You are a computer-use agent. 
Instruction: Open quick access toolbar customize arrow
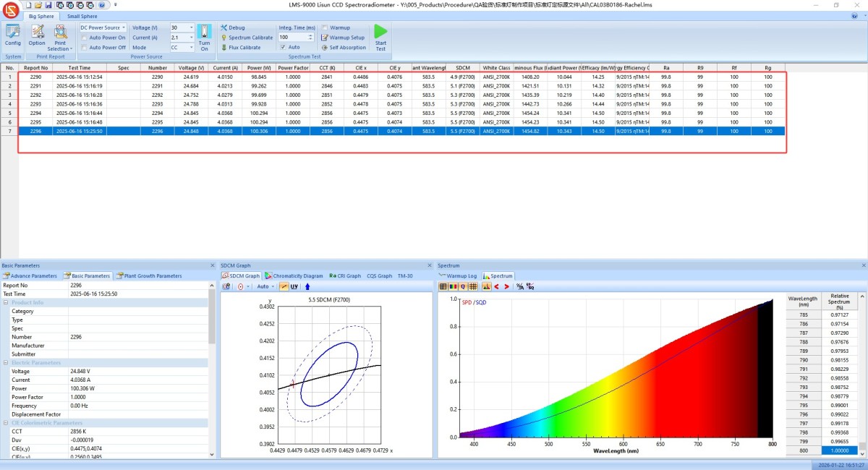116,4
